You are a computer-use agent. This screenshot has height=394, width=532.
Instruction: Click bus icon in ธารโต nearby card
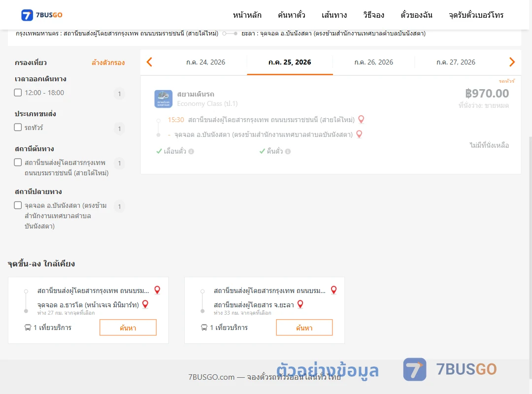[x=28, y=328]
